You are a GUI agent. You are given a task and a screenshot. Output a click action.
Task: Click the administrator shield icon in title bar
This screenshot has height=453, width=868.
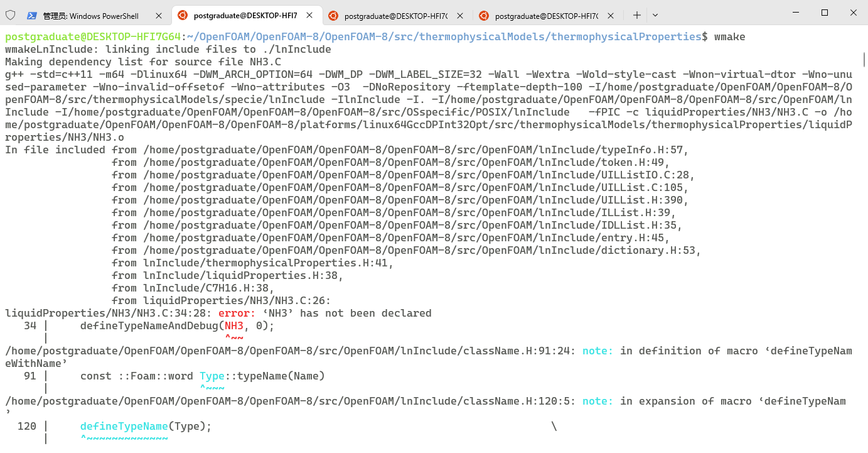pos(11,15)
